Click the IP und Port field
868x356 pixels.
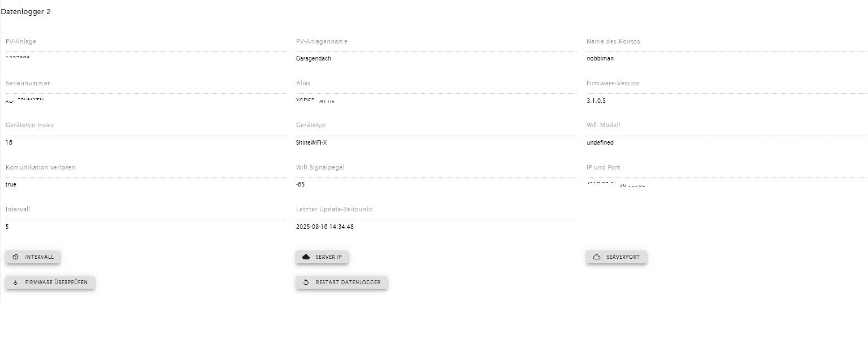tap(726, 184)
